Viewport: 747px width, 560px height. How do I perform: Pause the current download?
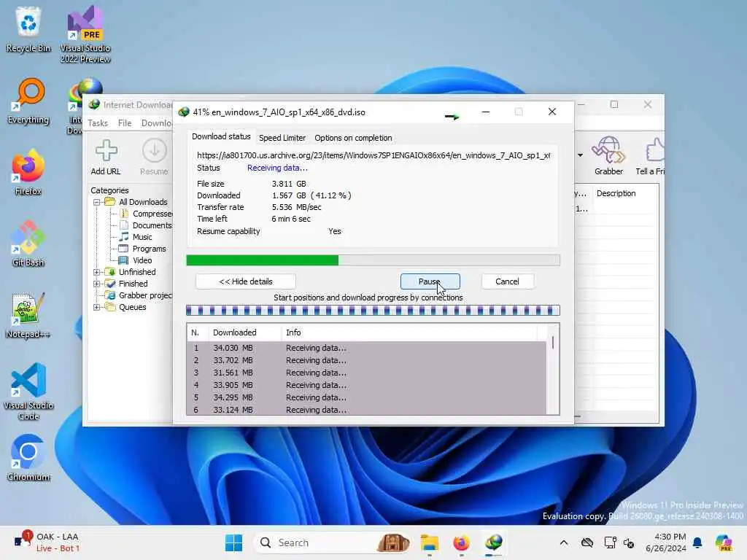(430, 281)
